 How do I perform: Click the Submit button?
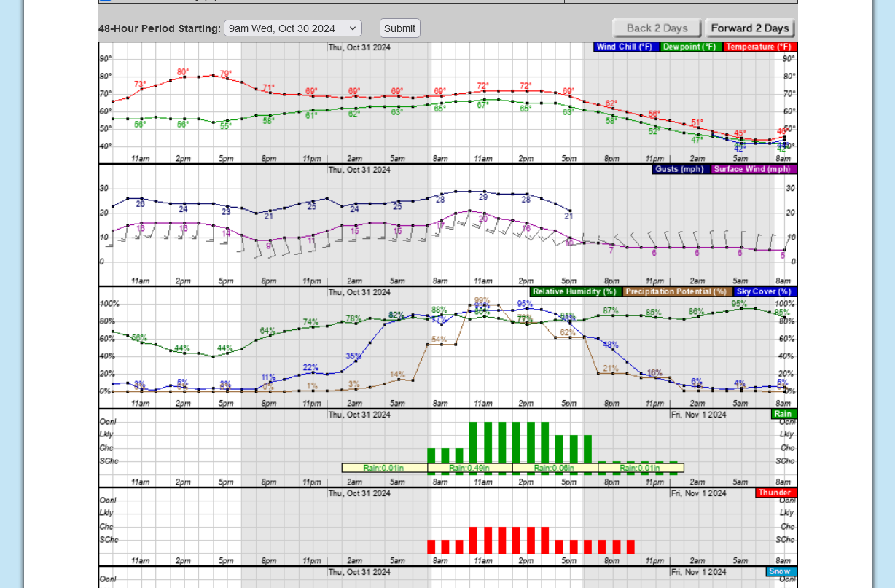[399, 28]
